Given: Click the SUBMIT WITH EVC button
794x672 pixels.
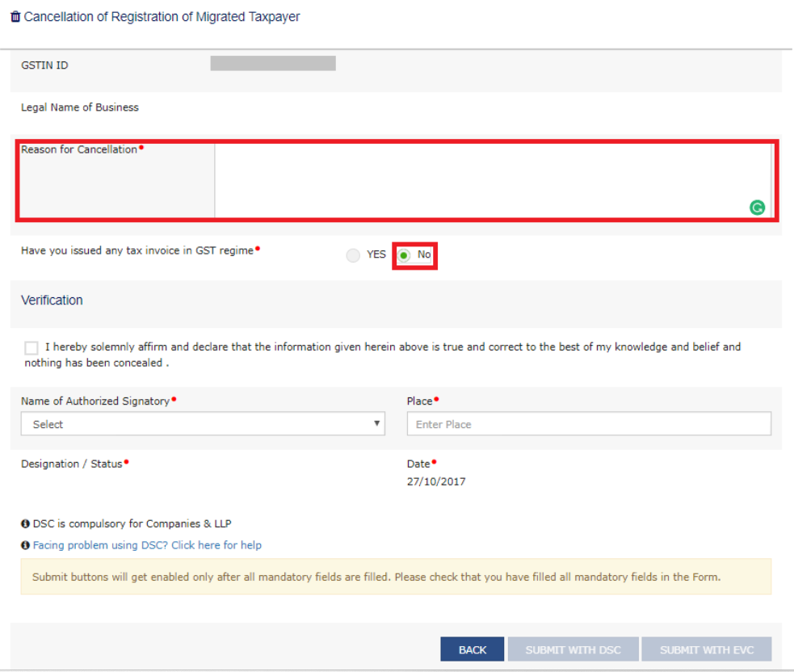Looking at the screenshot, I should (707, 650).
